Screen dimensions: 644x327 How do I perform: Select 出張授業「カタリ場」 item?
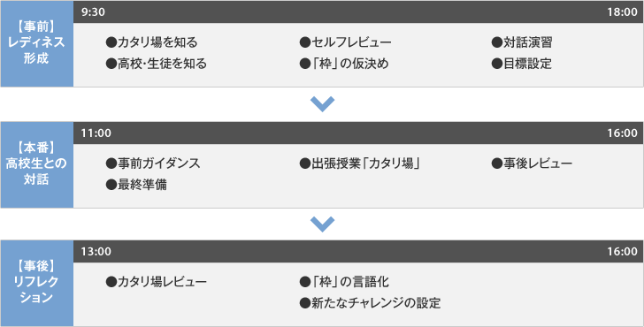pos(360,163)
